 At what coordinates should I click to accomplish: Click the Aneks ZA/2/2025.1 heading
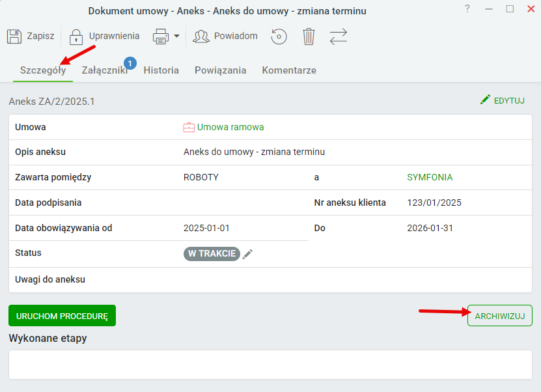pos(51,102)
